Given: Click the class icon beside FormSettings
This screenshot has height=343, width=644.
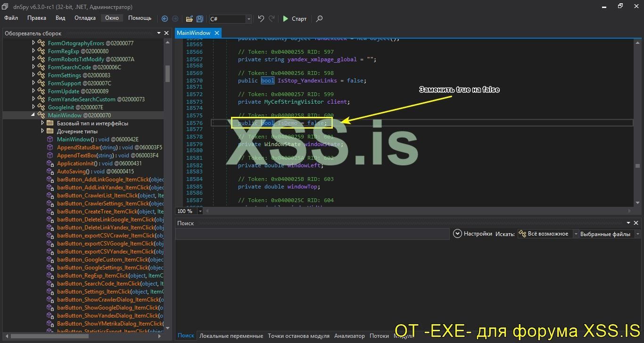Looking at the screenshot, I should point(41,75).
